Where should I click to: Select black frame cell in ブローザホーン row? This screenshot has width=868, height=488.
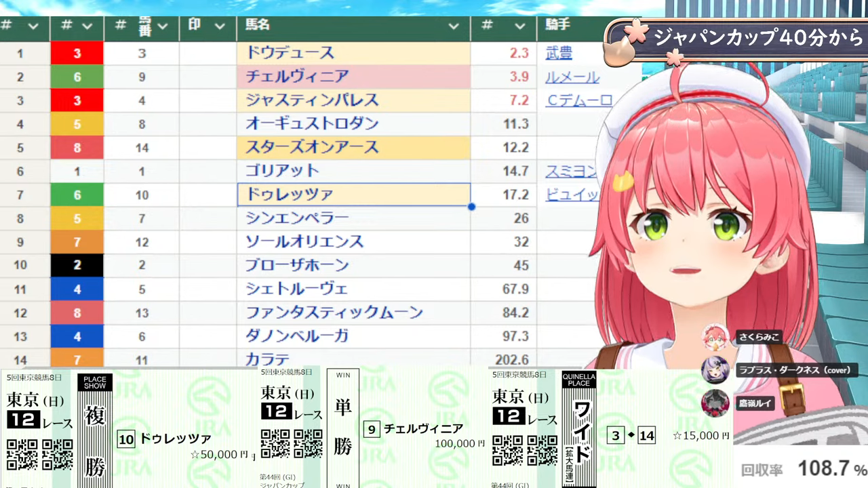click(x=77, y=266)
